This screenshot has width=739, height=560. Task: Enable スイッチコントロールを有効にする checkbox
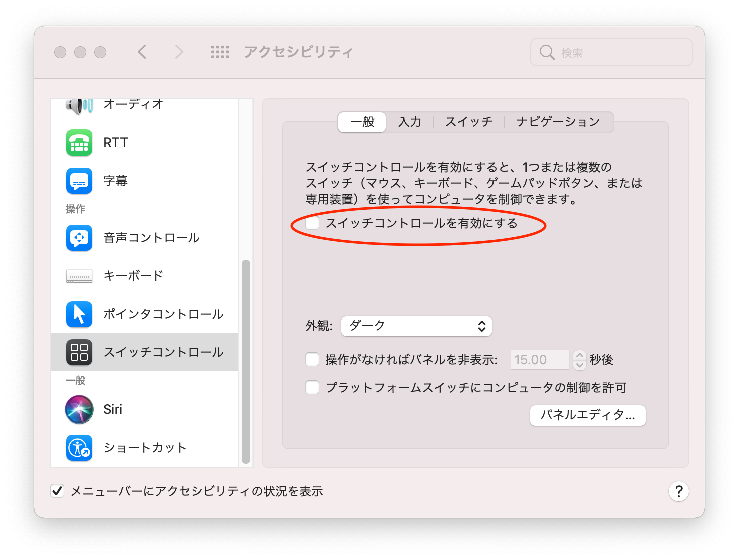[x=312, y=224]
